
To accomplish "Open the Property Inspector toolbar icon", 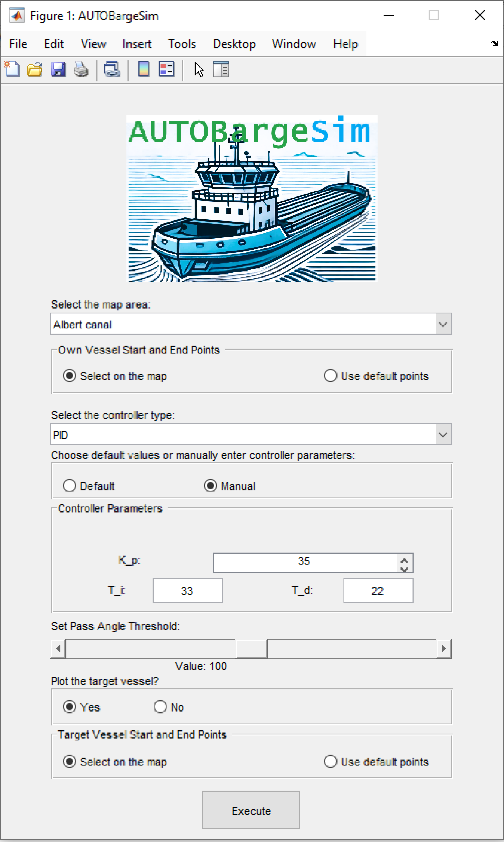I will [221, 70].
